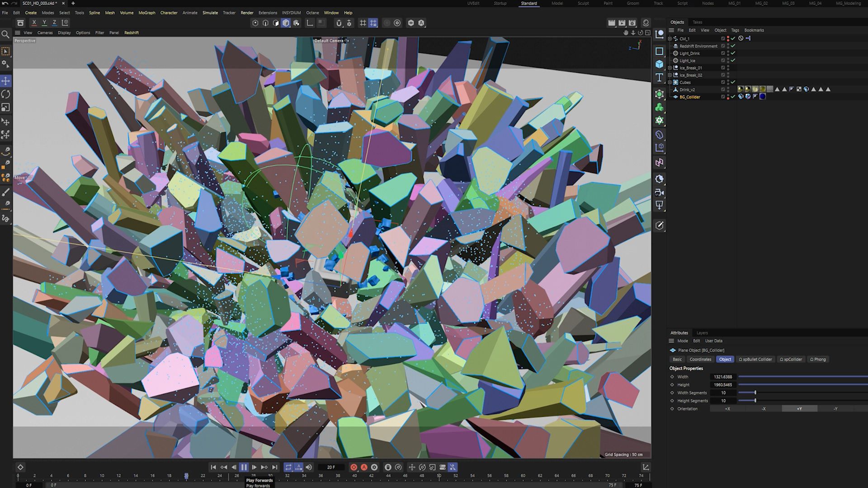Adjust the Width Segments slider
The image size is (868, 488).
(755, 393)
